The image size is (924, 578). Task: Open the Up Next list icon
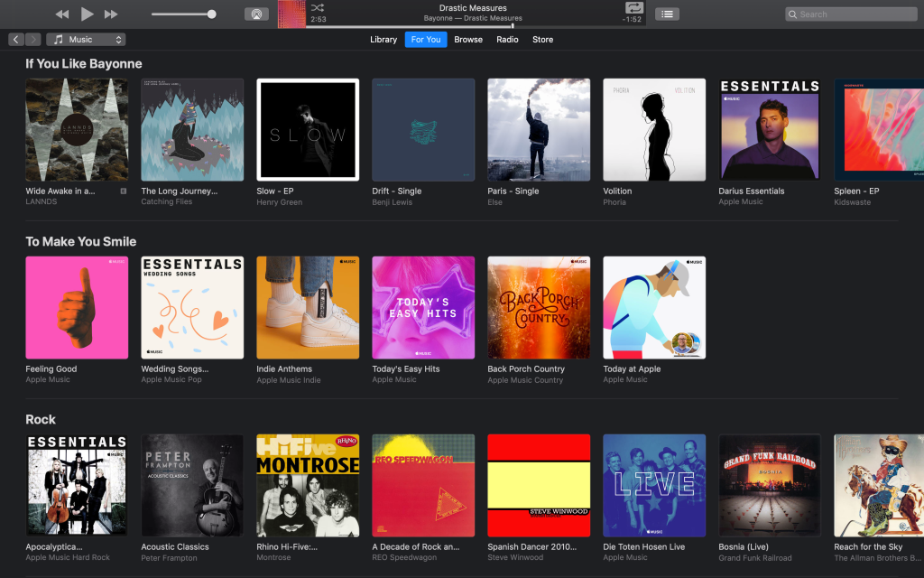[667, 14]
